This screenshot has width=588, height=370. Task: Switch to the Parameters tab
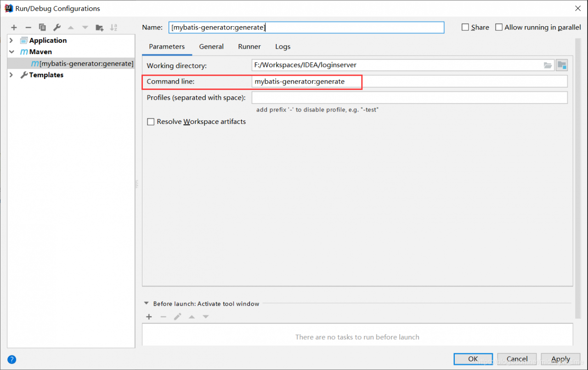tap(167, 46)
